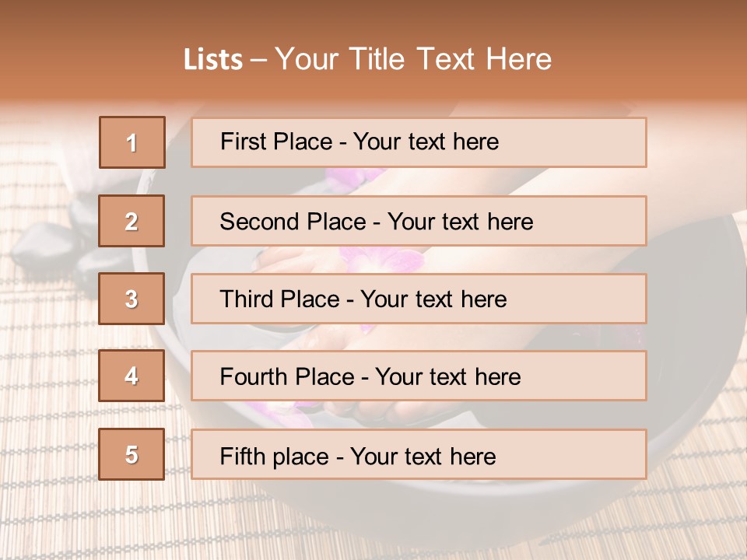Select the "First Place - Your text here" bar
The width and height of the screenshot is (747, 560).
point(419,142)
